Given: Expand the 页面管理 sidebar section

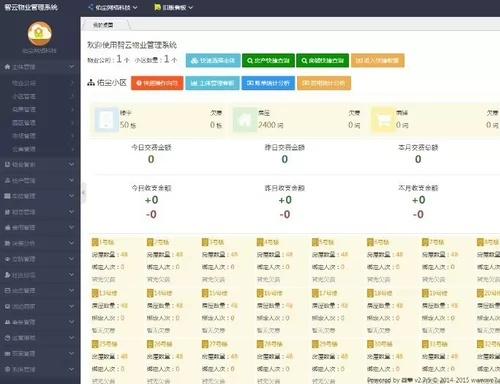Looking at the screenshot, I should tap(40, 353).
